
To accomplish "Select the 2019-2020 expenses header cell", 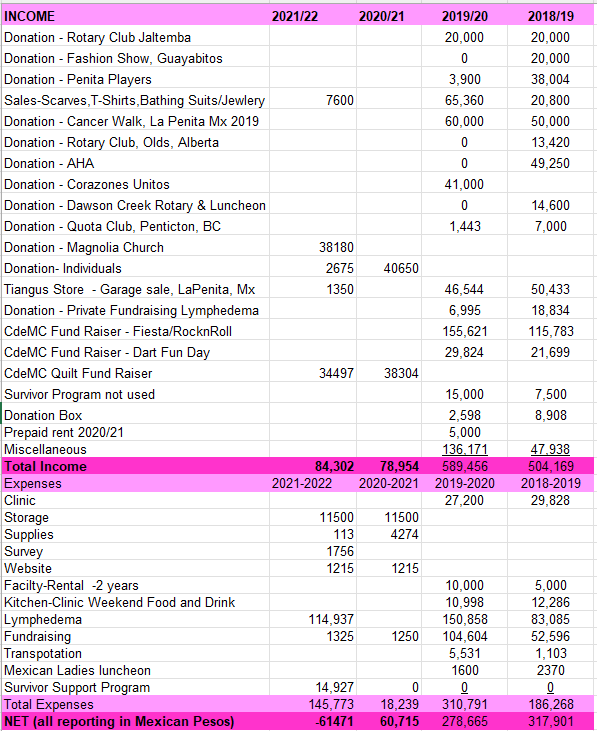I will click(464, 483).
